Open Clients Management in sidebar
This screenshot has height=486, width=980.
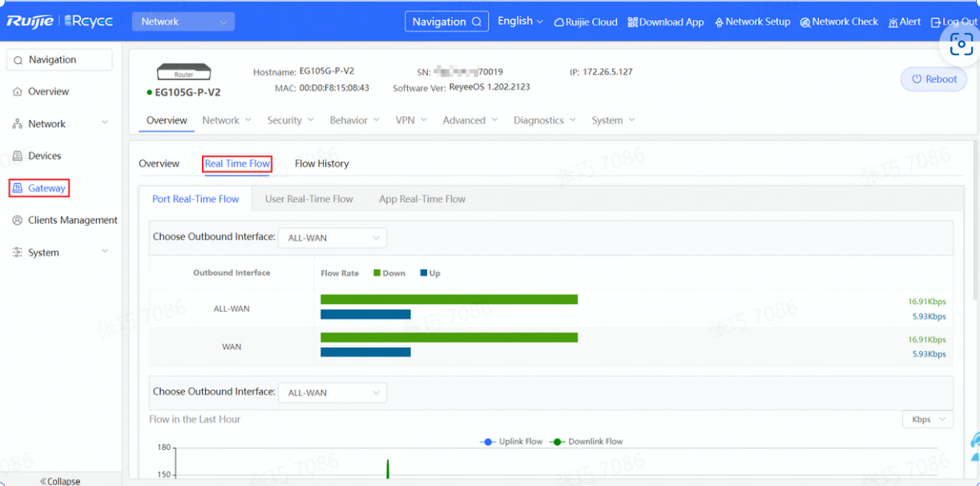coord(72,221)
